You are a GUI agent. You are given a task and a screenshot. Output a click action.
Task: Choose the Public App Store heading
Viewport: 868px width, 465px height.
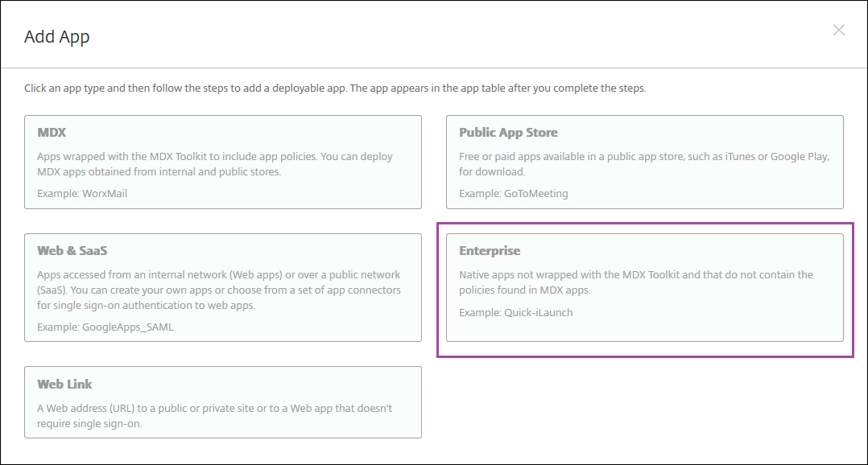[508, 133]
